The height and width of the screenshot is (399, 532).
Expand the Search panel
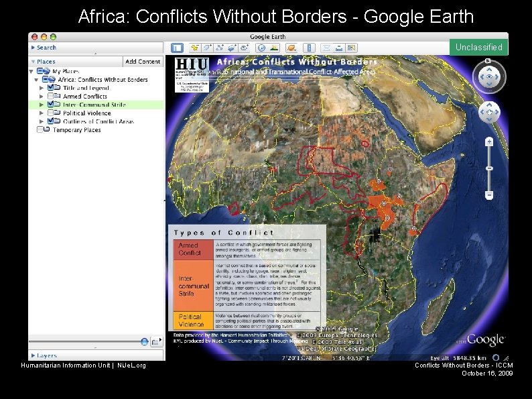coord(33,48)
